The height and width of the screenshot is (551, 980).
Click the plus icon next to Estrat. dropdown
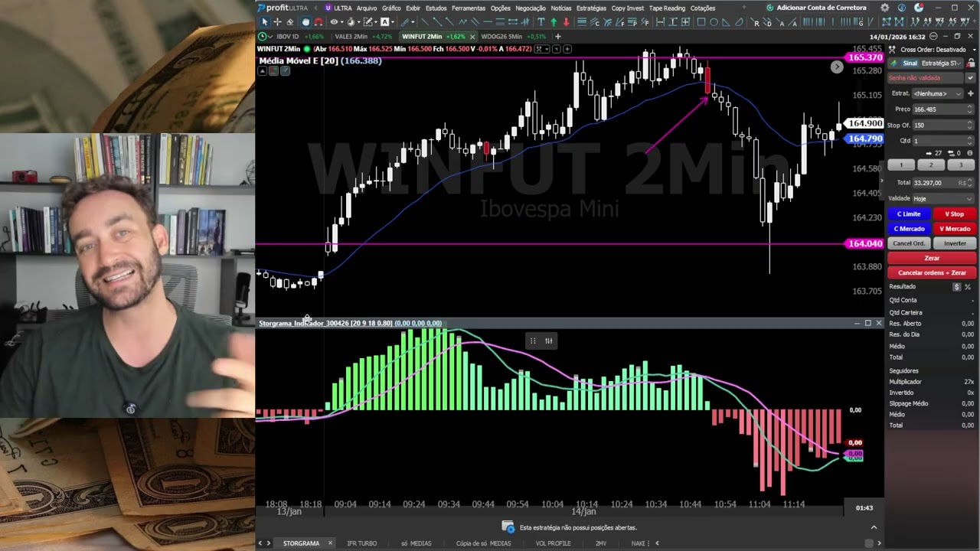970,93
